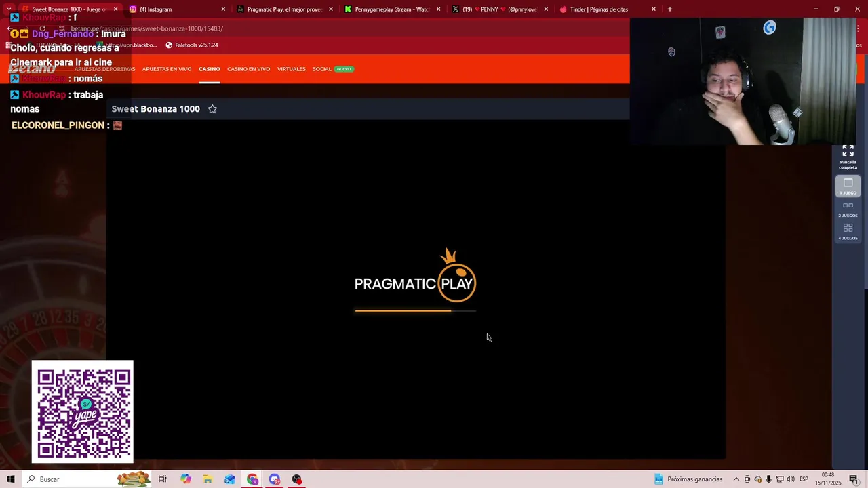Go to Apuestas en Vivo section
The width and height of the screenshot is (868, 488).
pyautogui.click(x=167, y=69)
